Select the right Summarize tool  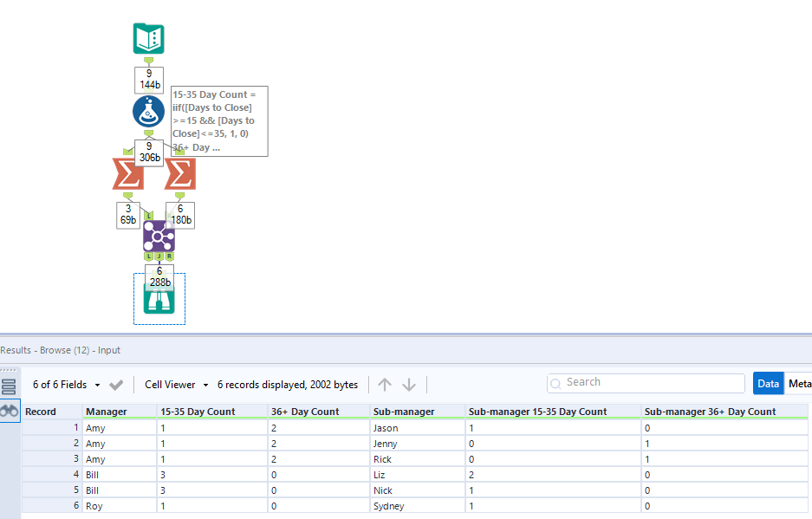(x=180, y=174)
